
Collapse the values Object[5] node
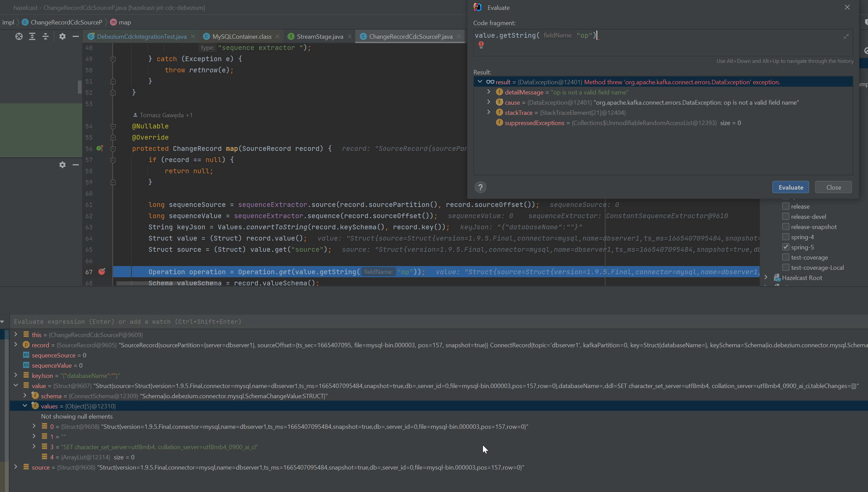pos(25,406)
